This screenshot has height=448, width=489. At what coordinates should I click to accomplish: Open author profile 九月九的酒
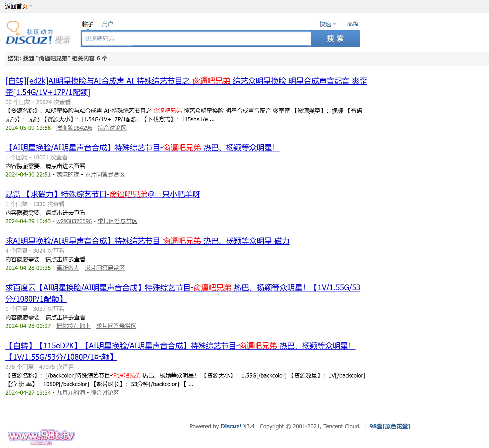[70, 393]
